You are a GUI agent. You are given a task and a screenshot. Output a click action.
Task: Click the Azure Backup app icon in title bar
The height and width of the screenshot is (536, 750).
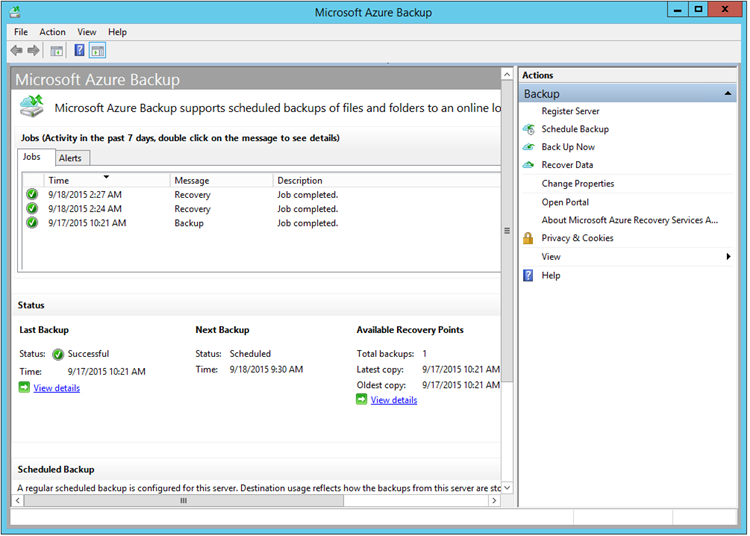(15, 11)
